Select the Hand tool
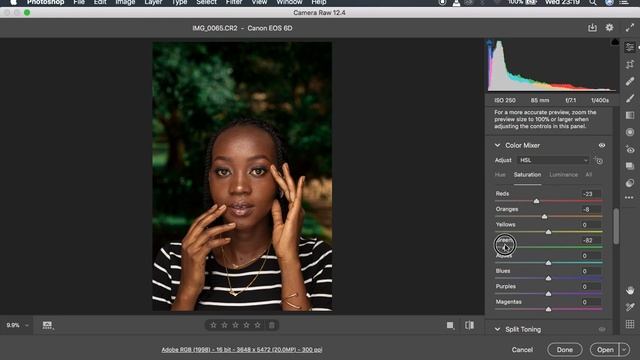 630,290
